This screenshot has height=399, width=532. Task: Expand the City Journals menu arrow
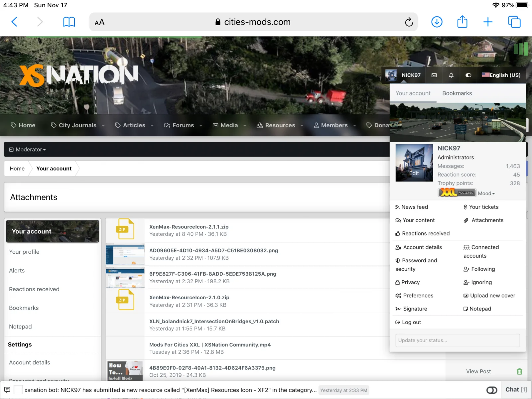103,125
